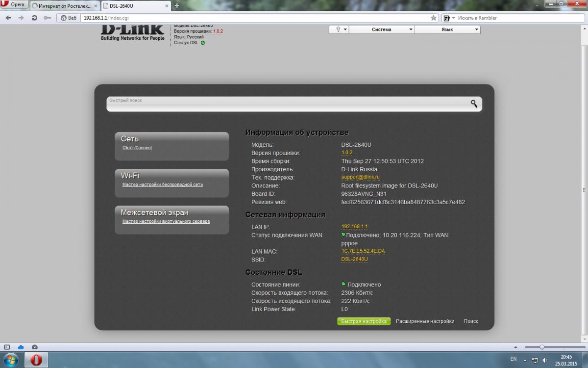Toggle the panels button in status bar
The width and height of the screenshot is (588, 368).
pos(7,347)
